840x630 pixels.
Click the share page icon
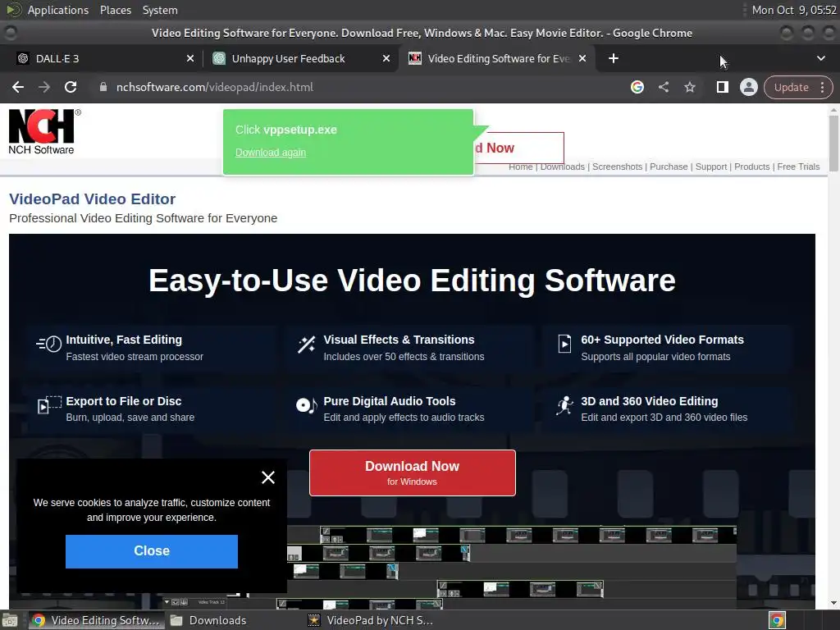[x=663, y=87]
